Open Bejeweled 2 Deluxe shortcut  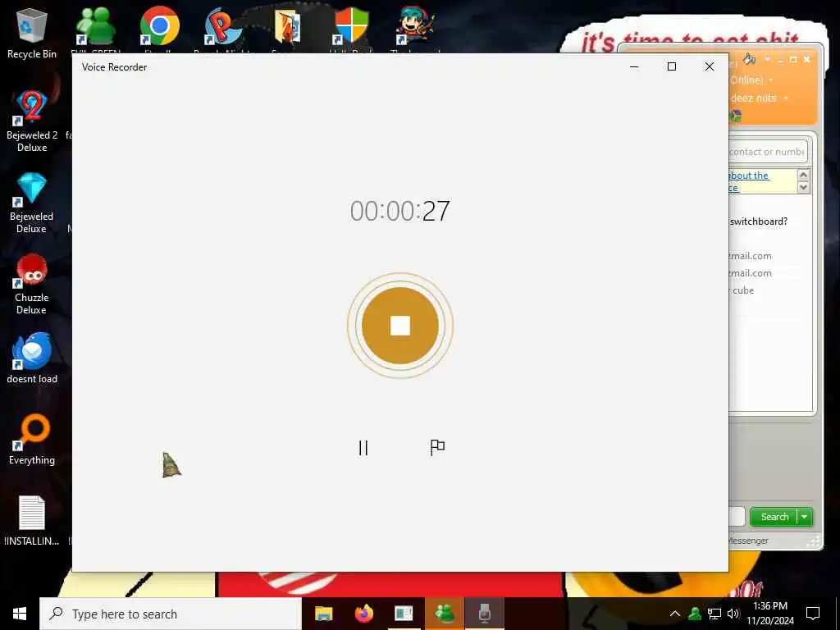coord(32,121)
